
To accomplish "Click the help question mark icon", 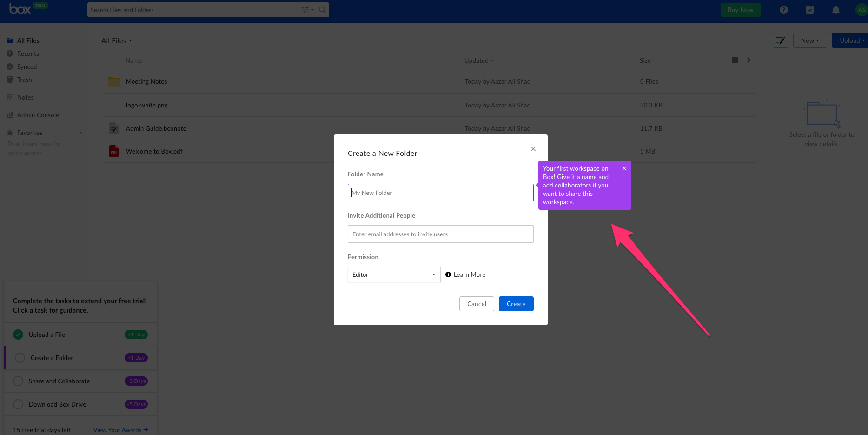I will [783, 10].
